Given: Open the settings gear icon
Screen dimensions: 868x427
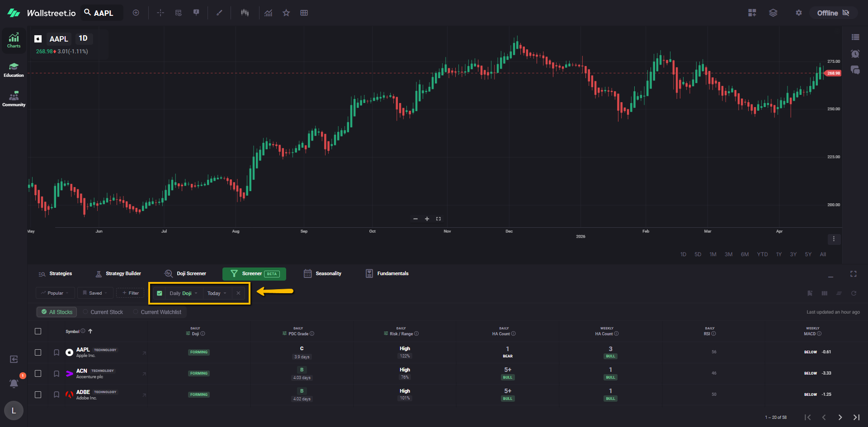Looking at the screenshot, I should [798, 13].
